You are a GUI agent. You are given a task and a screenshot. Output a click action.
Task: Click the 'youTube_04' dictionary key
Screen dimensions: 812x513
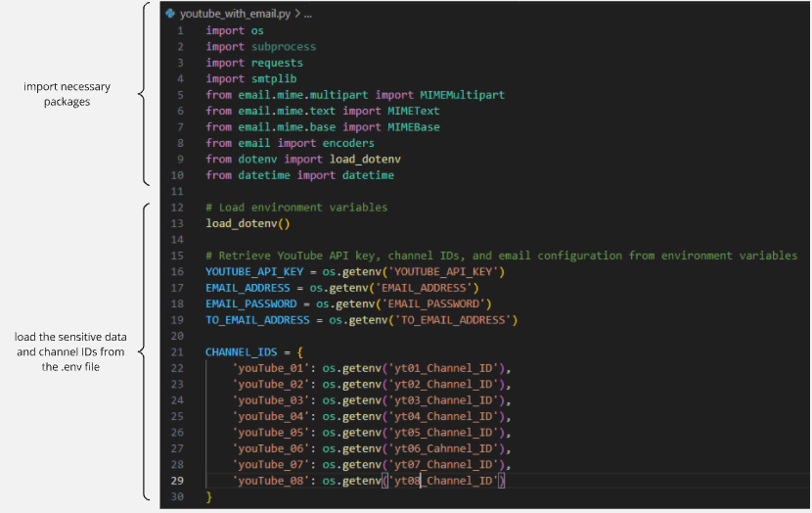[x=270, y=416]
